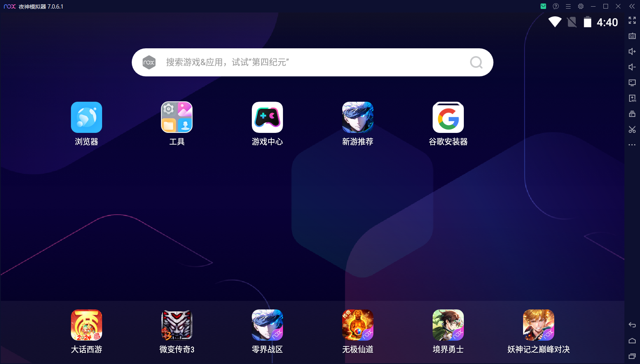Collapse the sidebar with the double chevron
This screenshot has height=364, width=640.
pyautogui.click(x=632, y=6)
